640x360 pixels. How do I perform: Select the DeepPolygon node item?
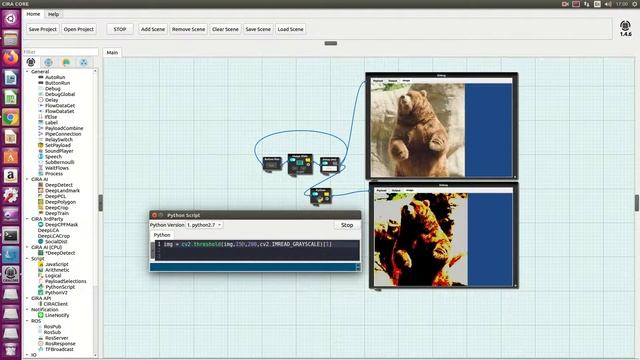click(x=57, y=202)
